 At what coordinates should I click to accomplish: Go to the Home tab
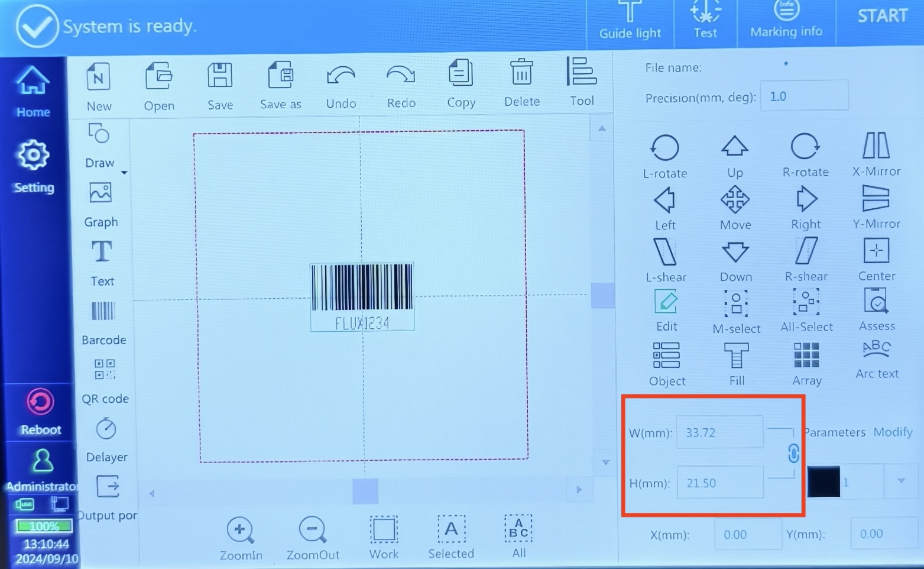(x=33, y=92)
